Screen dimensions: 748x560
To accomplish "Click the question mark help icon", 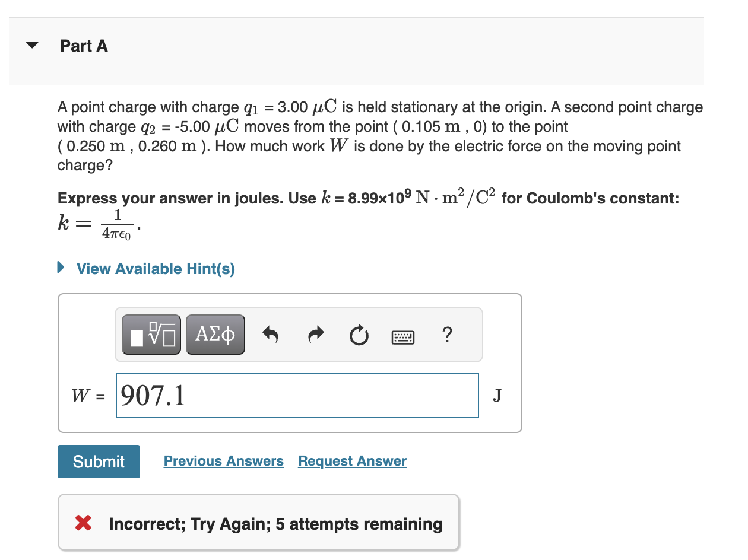I will (x=447, y=335).
